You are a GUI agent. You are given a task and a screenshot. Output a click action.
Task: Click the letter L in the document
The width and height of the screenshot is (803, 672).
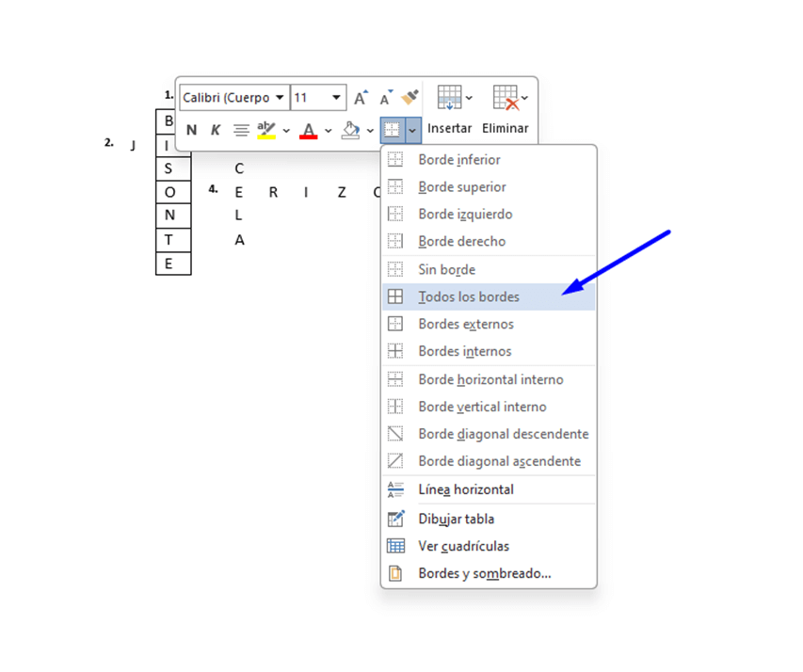(x=238, y=216)
